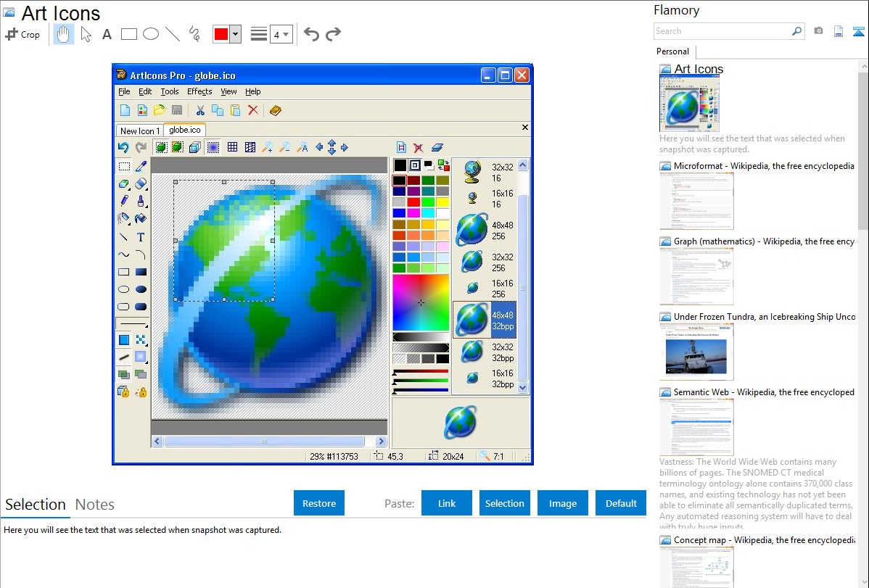Click the Restore button

point(319,503)
